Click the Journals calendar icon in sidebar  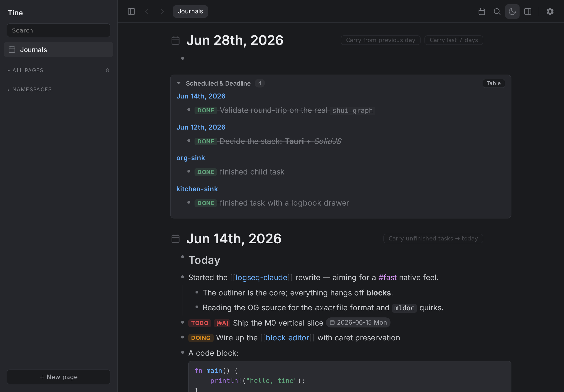click(12, 49)
